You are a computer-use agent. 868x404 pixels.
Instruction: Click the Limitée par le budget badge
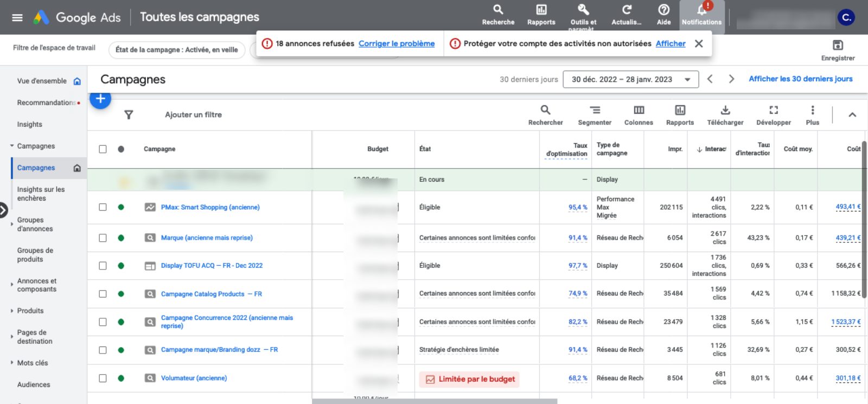(469, 379)
